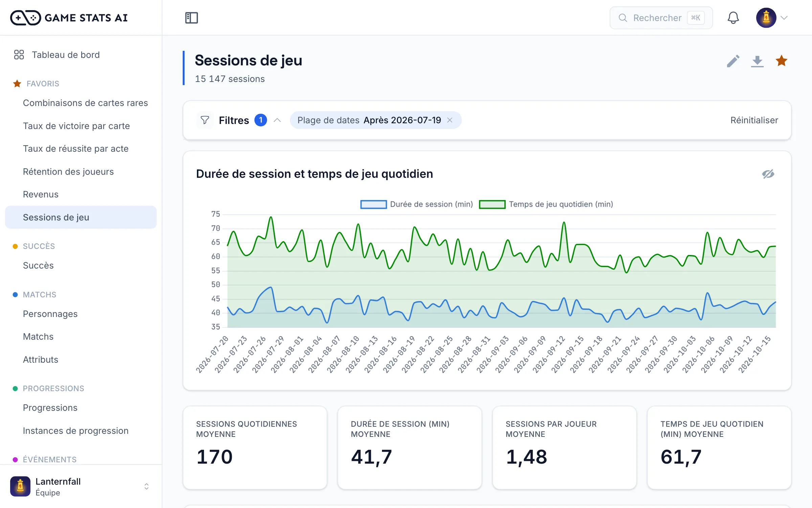The width and height of the screenshot is (812, 508).
Task: Click the search magnifier icon
Action: point(623,18)
